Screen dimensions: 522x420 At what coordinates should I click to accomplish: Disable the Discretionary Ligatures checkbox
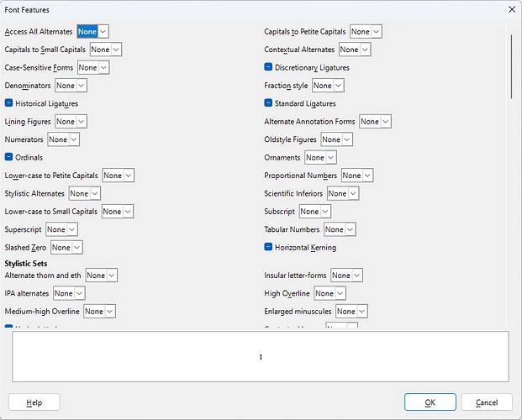269,67
